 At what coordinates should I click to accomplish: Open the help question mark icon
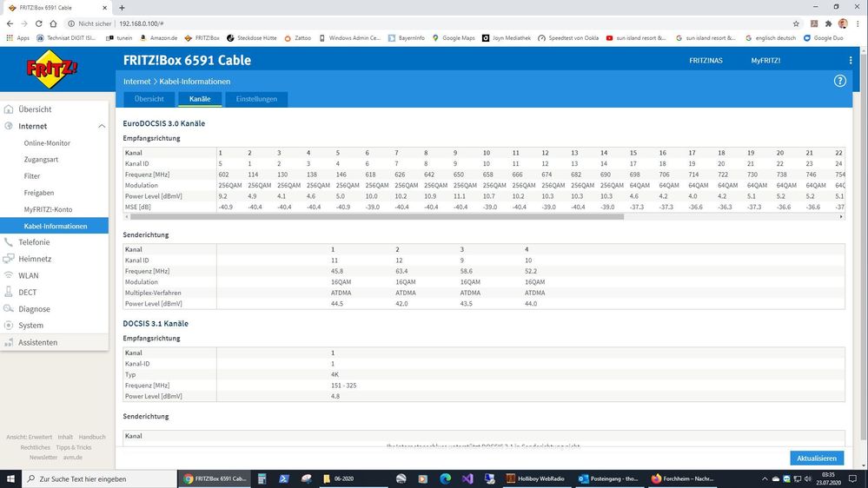(840, 81)
